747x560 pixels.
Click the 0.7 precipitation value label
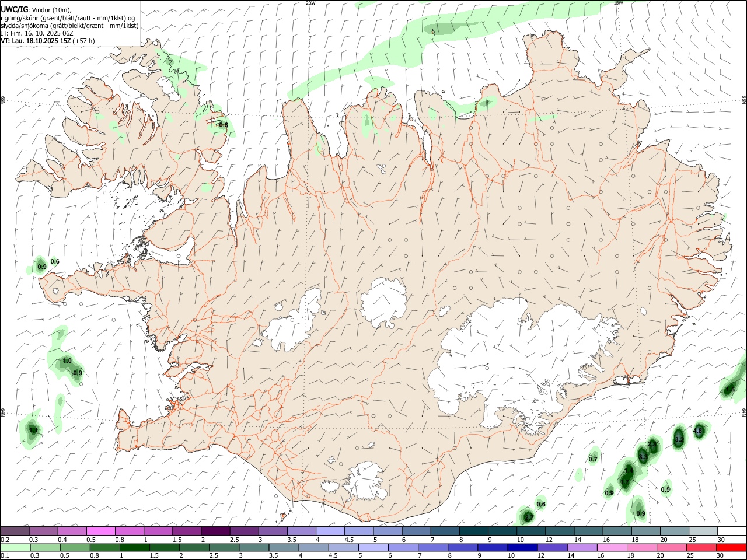coord(593,459)
